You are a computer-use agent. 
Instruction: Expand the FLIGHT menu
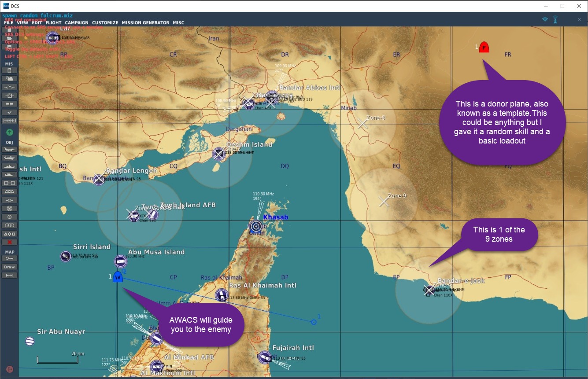click(53, 23)
